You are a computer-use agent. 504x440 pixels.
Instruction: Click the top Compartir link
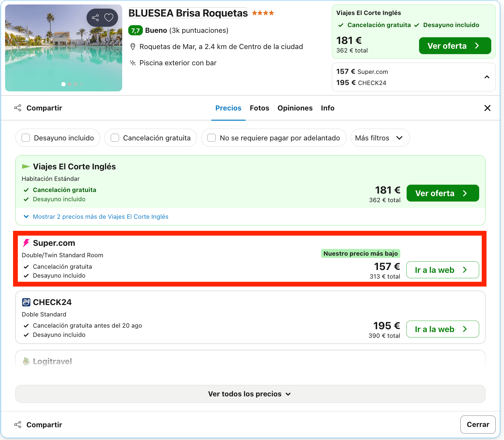(44, 108)
